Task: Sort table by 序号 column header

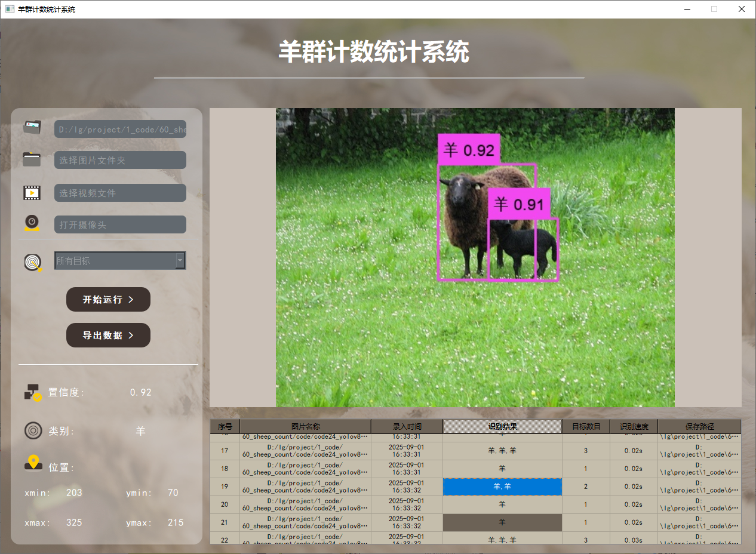Action: click(x=225, y=426)
